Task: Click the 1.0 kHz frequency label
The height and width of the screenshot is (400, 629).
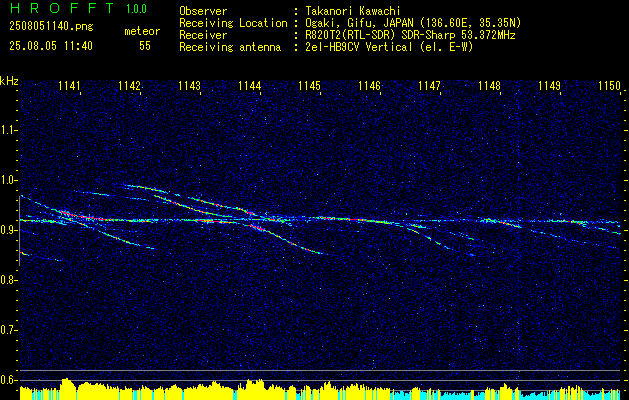Action: (8, 180)
